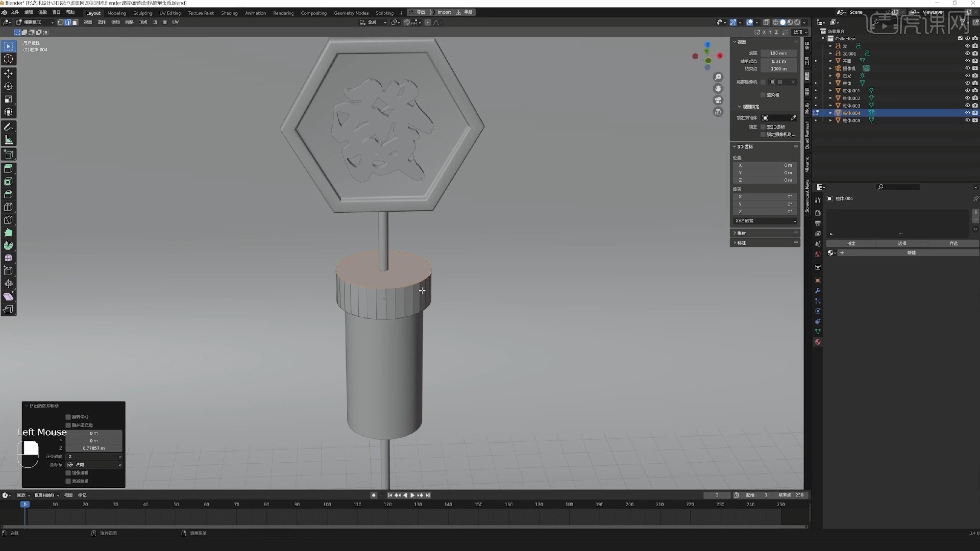Enable the 锁定摄像机到 checkbox

tap(764, 135)
